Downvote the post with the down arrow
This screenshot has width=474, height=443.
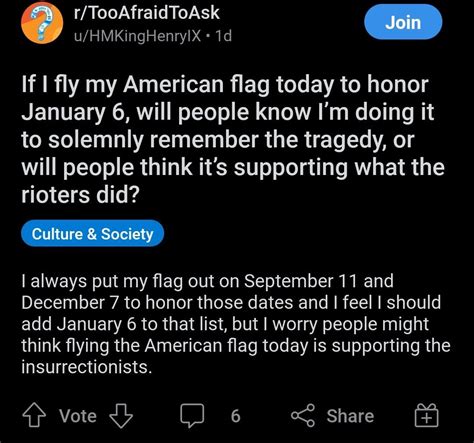[121, 416]
